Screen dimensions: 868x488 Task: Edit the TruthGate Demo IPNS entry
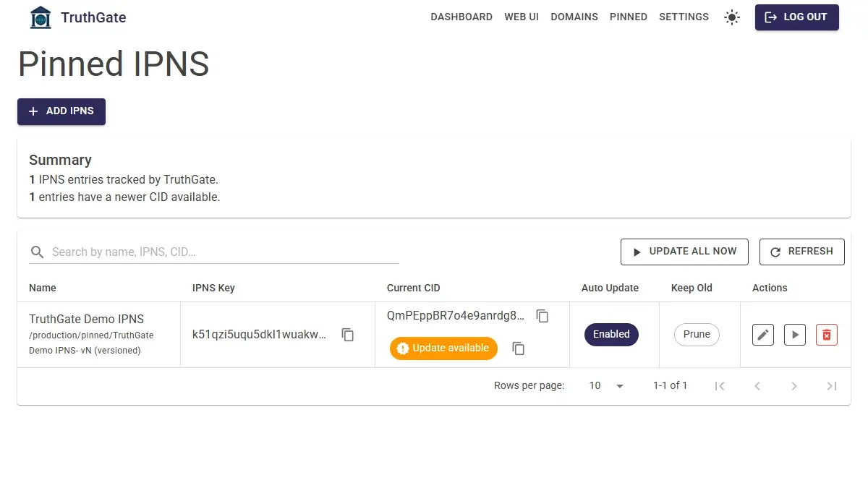click(763, 335)
